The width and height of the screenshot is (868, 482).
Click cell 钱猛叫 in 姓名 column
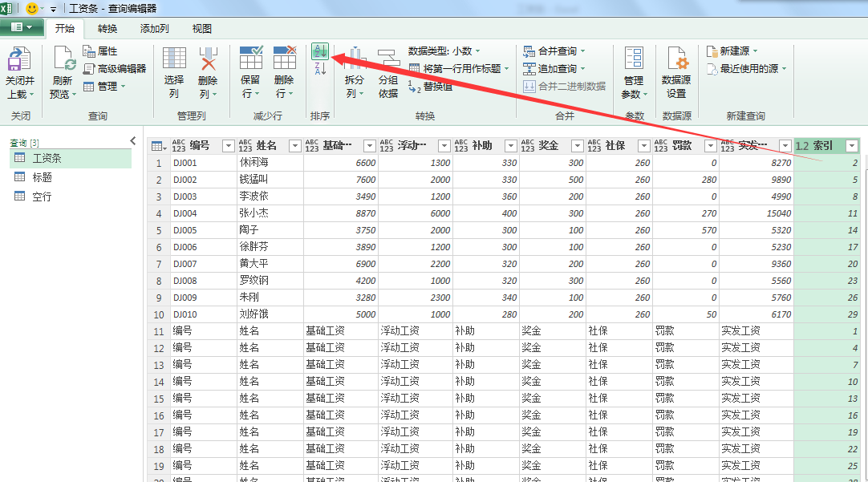pos(270,180)
